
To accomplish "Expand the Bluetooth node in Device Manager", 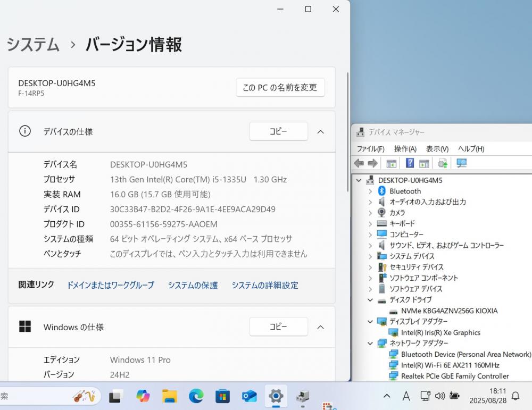I will 370,191.
